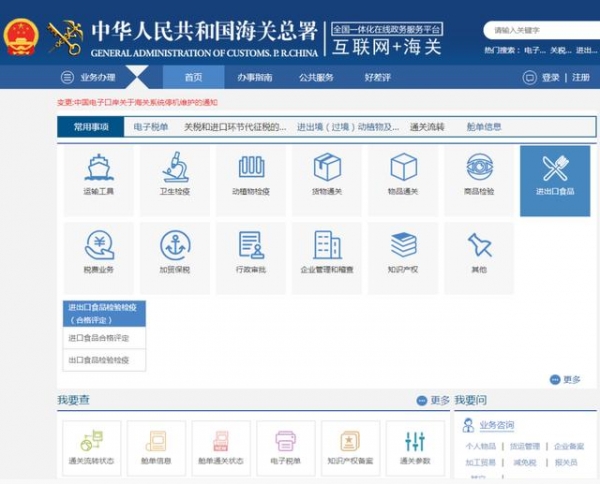Open the 电子税单 printer icon

285,441
